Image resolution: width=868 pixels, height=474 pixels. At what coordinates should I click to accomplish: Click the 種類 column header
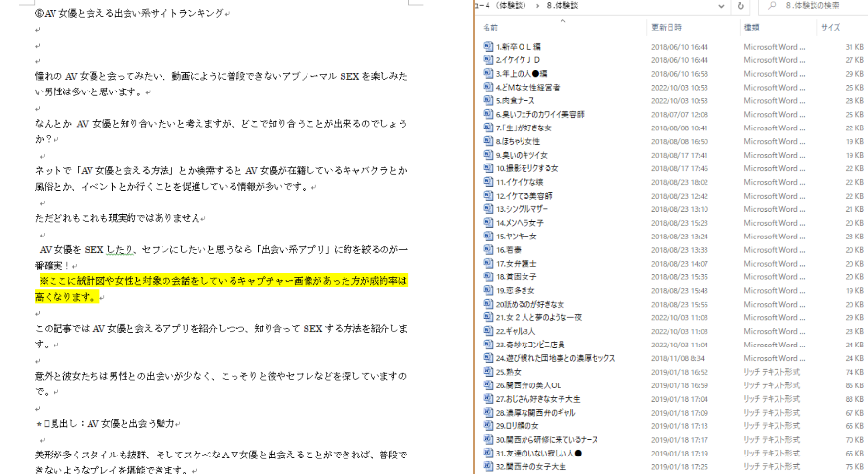[752, 28]
